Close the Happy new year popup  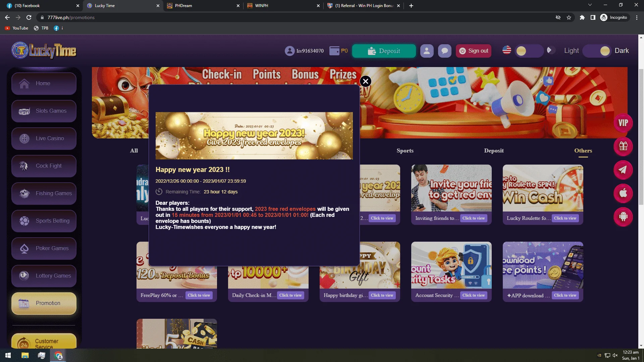coord(366,81)
